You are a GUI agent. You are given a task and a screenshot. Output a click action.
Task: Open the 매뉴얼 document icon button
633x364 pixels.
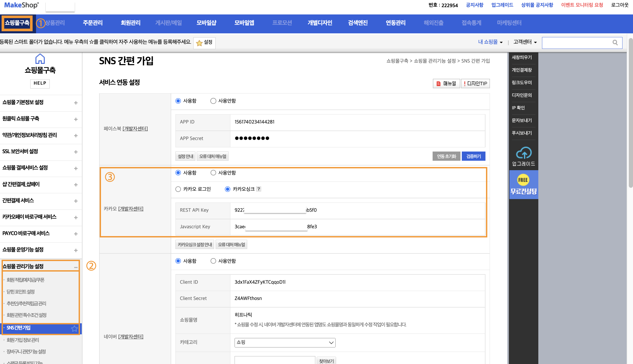(446, 84)
